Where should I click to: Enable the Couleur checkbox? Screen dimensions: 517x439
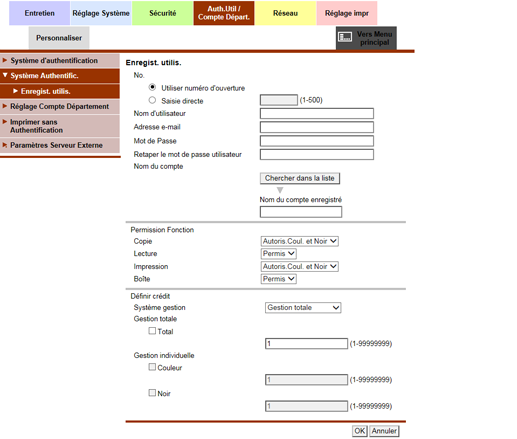coord(152,367)
